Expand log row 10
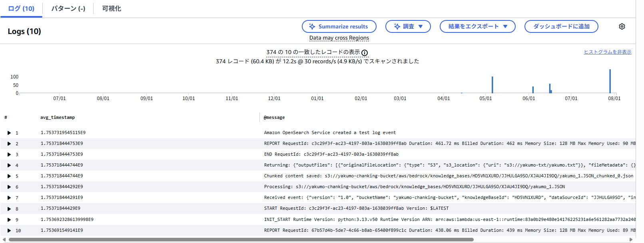This screenshot has height=243, width=644. pos(9,231)
